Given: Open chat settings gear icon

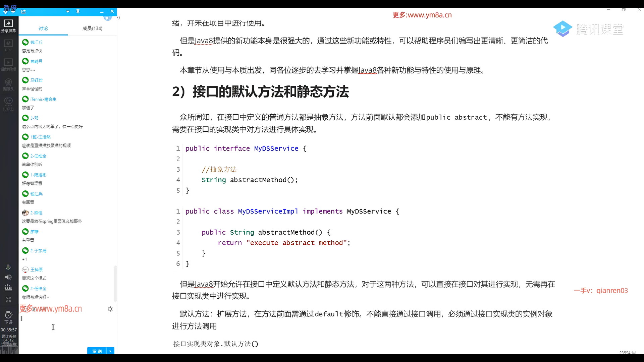Looking at the screenshot, I should (110, 309).
